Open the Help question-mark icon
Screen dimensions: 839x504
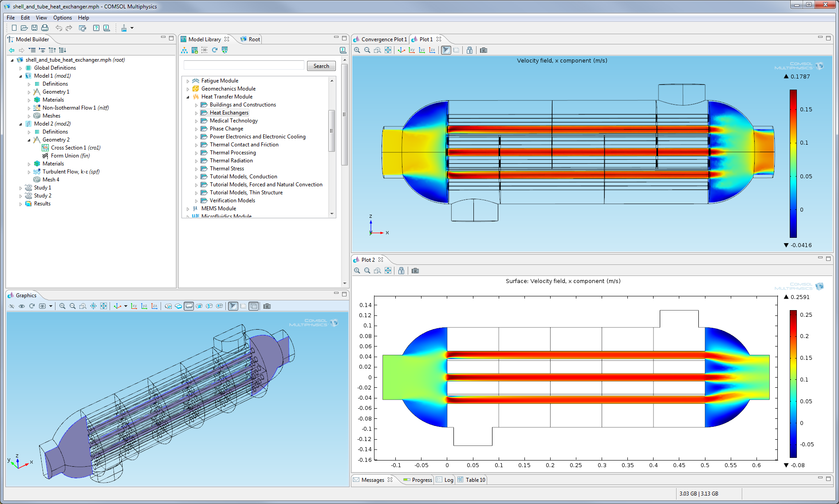[x=96, y=28]
